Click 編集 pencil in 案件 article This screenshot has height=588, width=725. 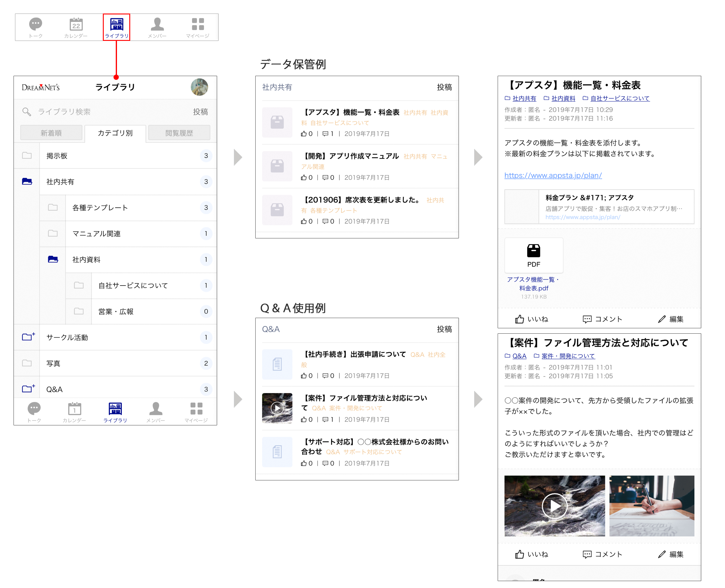click(671, 554)
